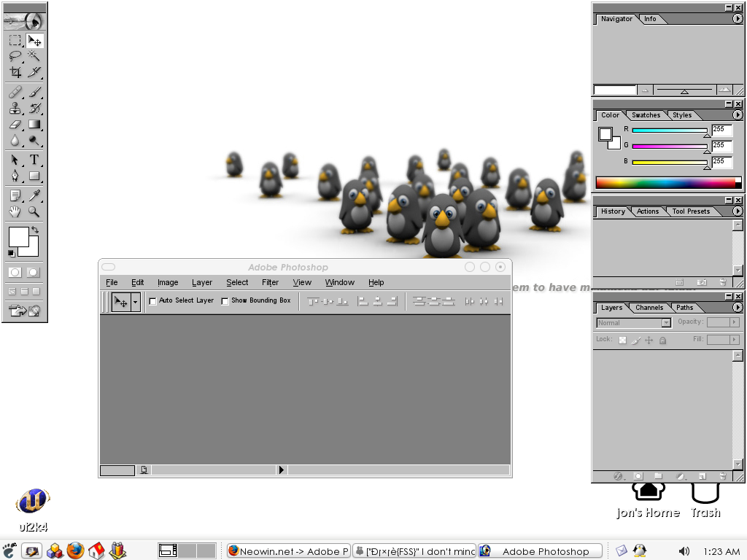Select the Brush tool
Viewport: 747px width, 560px height.
coord(34,92)
